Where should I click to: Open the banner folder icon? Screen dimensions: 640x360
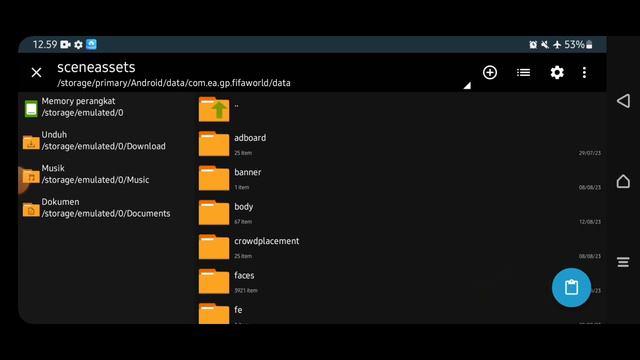pyautogui.click(x=214, y=178)
